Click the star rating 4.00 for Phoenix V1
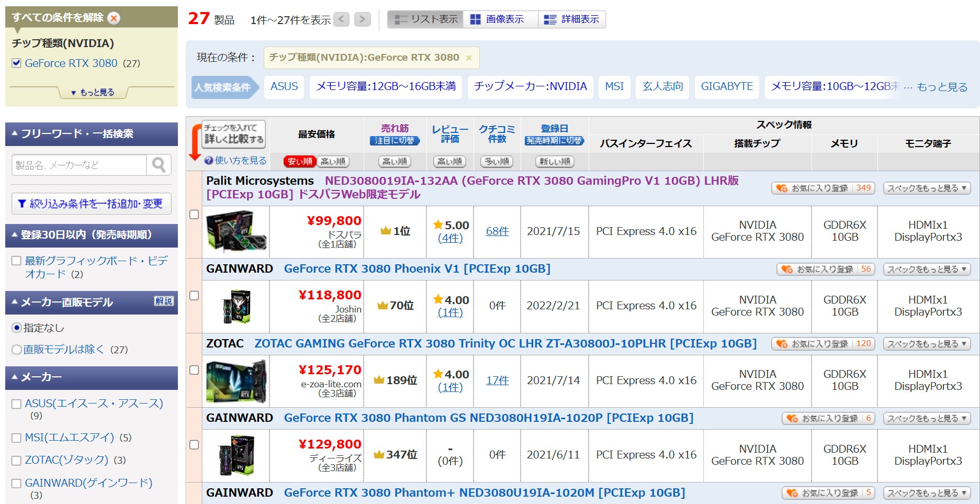This screenshot has width=980, height=504. coord(450,300)
